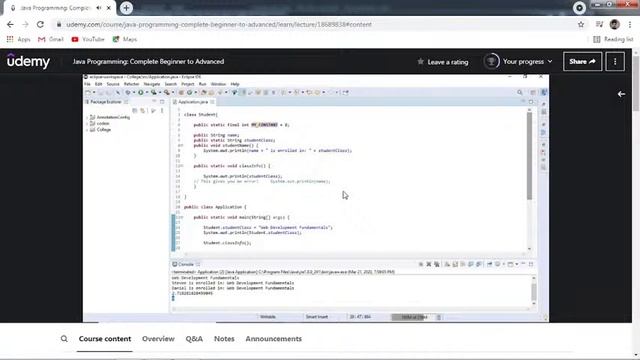Go back to the previous page
The height and width of the screenshot is (360, 640).
click(x=10, y=24)
